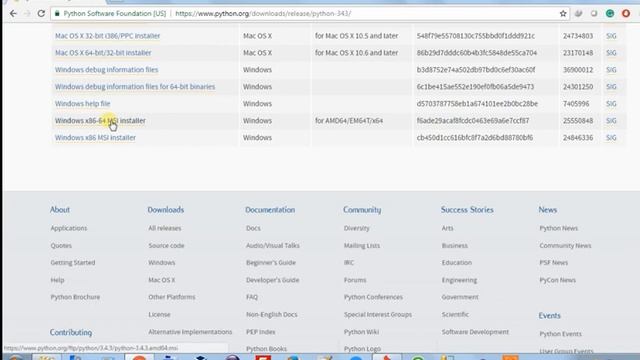Open the Source code link
Screen dimensions: 640x360
click(x=167, y=246)
